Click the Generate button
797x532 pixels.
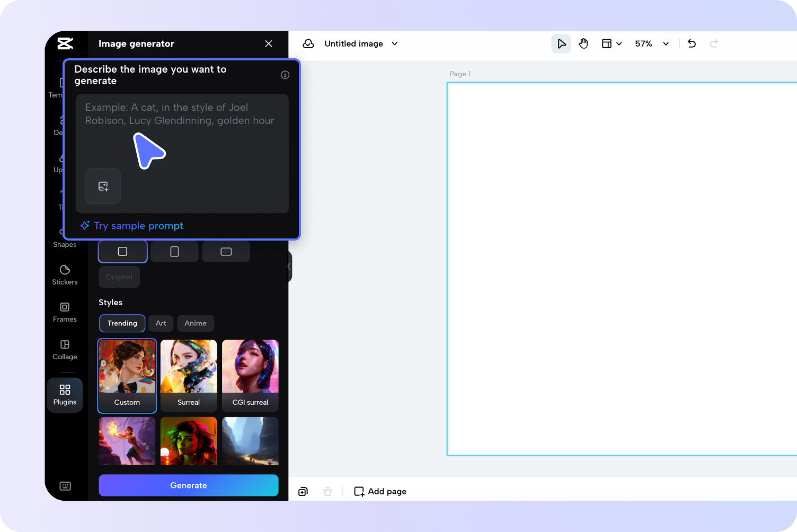click(x=189, y=485)
